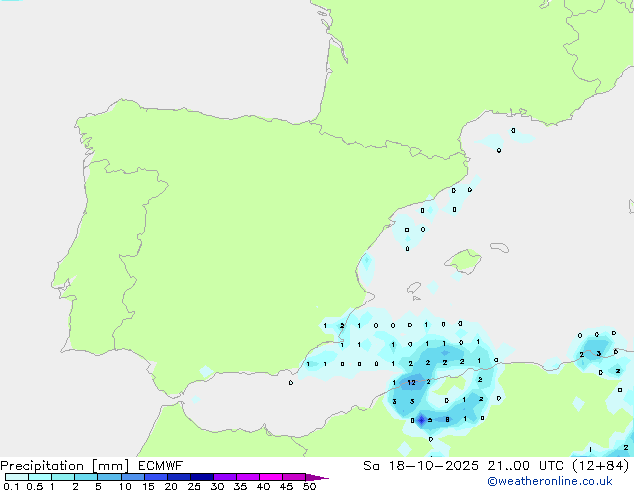Click the '10' legend scale label

125,486
